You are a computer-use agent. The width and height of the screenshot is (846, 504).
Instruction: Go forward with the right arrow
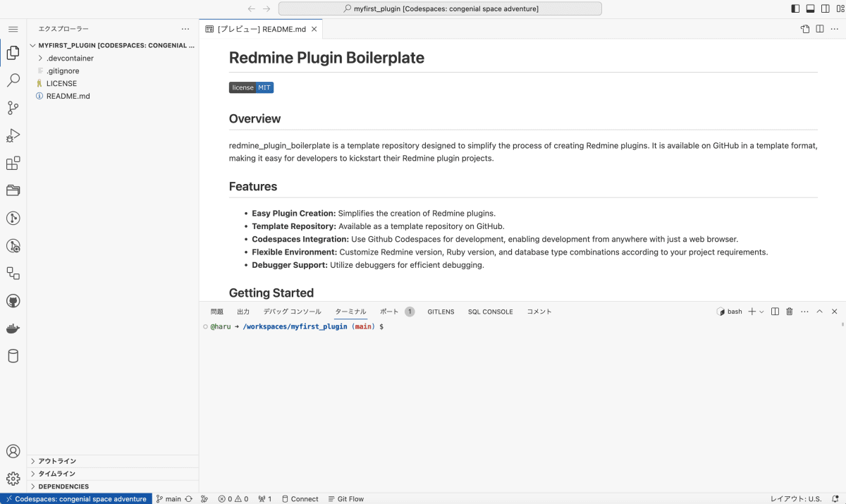pos(266,8)
